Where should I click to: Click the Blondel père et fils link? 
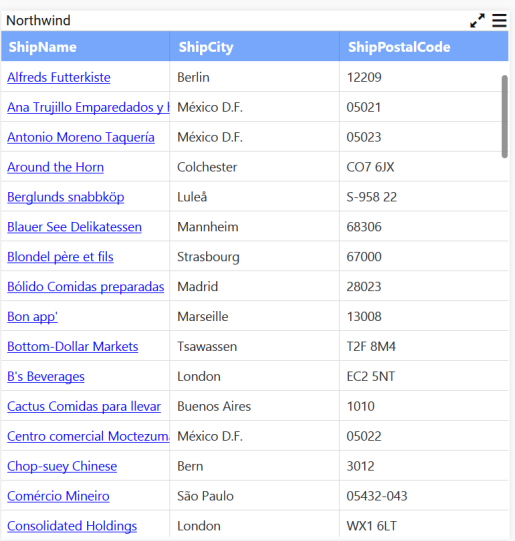60,257
